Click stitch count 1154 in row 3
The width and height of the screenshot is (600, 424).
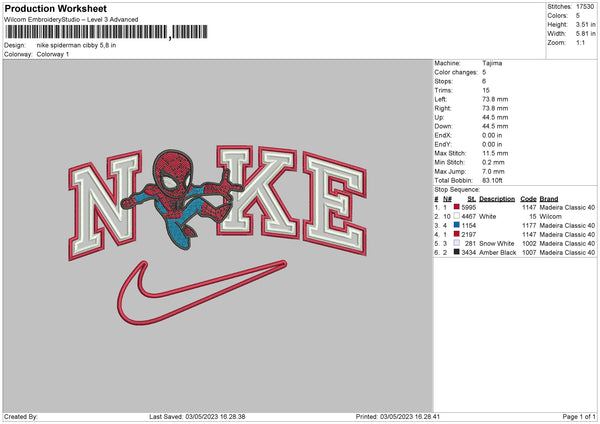[x=468, y=225]
